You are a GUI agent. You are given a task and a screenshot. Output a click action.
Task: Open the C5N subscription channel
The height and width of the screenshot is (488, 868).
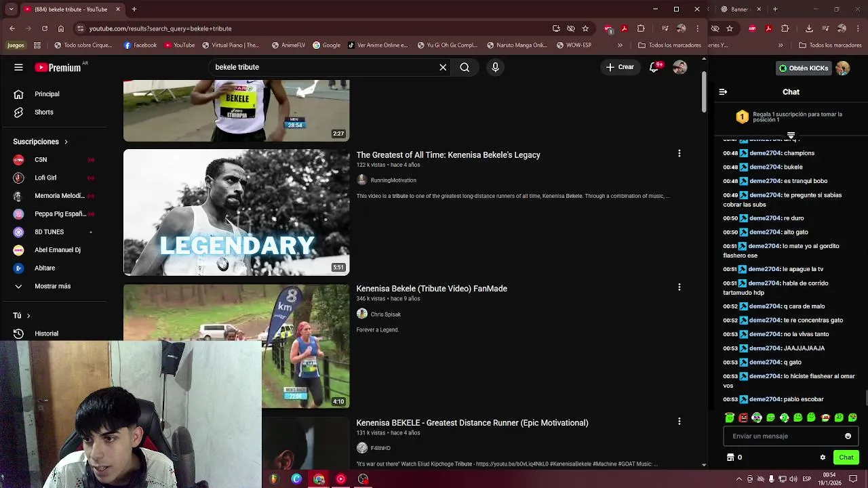pos(41,159)
